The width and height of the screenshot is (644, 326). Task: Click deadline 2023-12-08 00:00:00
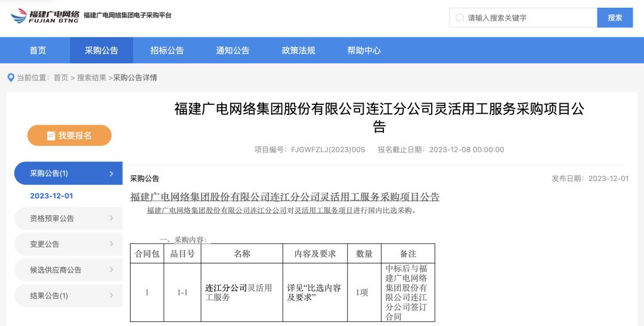466,150
